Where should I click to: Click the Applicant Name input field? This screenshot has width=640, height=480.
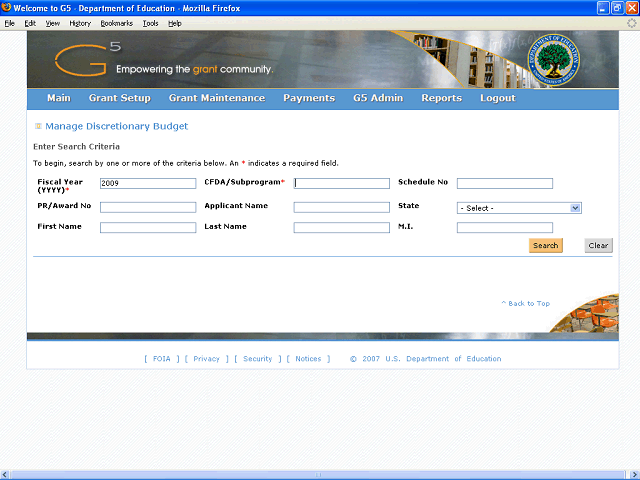pos(342,207)
